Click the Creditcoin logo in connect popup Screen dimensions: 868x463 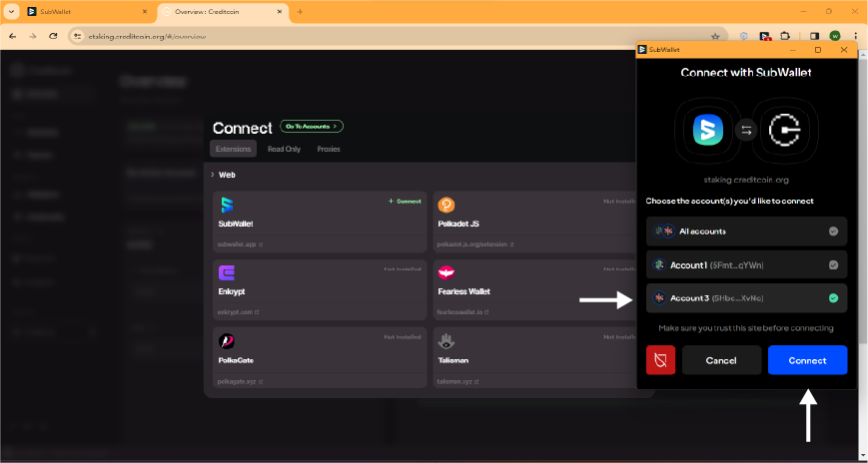coord(785,131)
